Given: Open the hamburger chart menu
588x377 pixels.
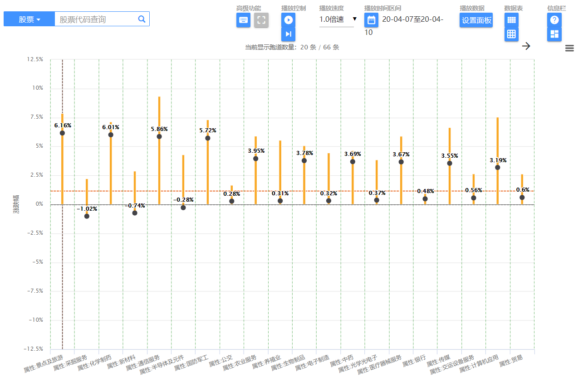Looking at the screenshot, I should click(569, 48).
